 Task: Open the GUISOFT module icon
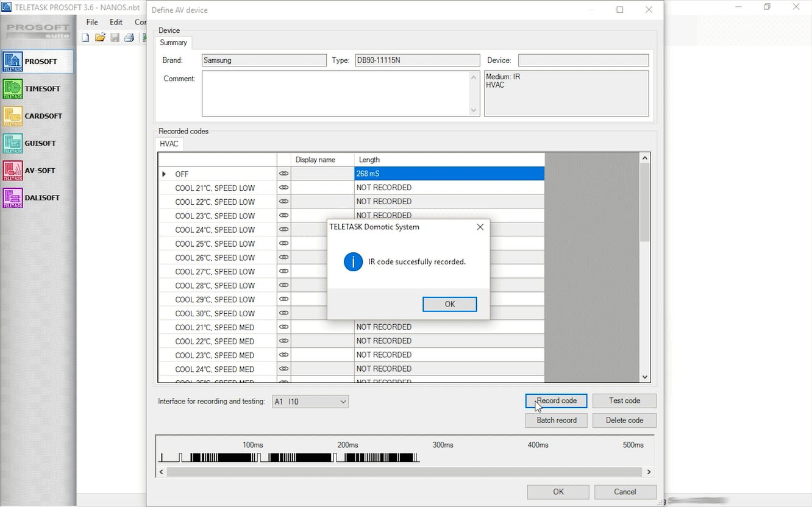(x=13, y=144)
